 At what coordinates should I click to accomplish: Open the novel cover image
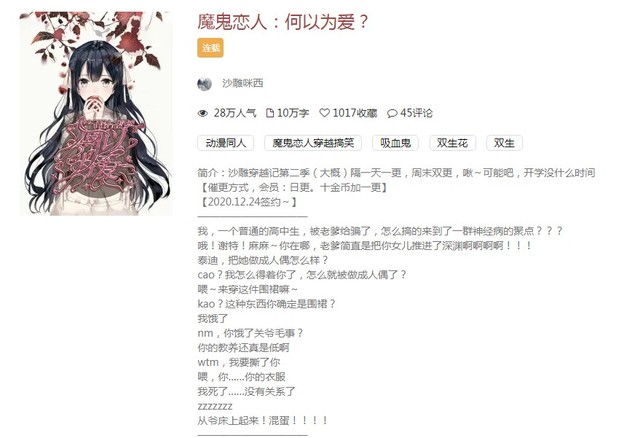(x=96, y=113)
